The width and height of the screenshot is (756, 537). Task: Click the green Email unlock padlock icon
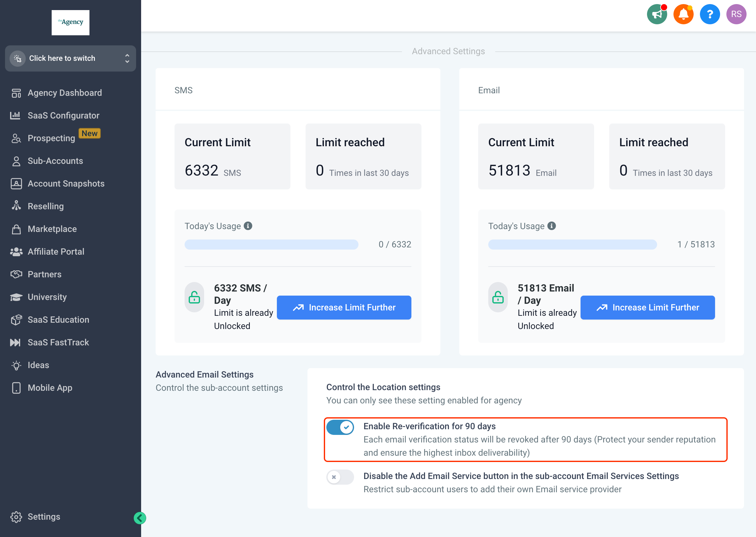498,297
